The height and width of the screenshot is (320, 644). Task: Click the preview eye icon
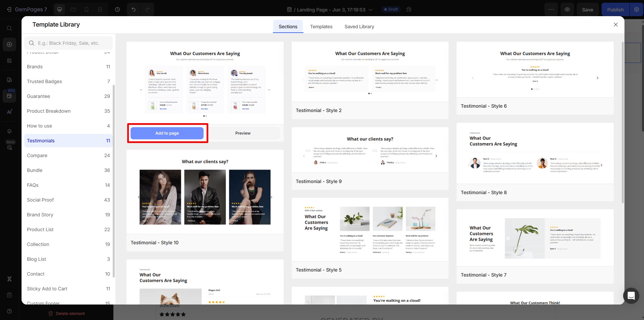tap(567, 9)
